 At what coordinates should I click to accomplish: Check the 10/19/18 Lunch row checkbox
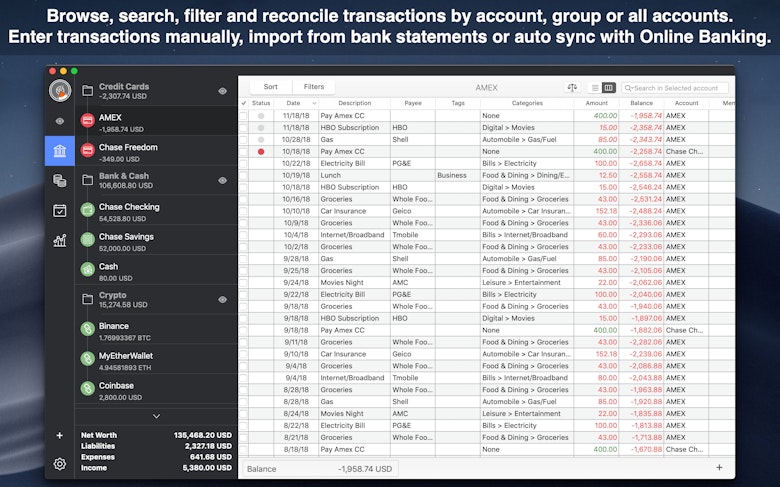(x=243, y=175)
